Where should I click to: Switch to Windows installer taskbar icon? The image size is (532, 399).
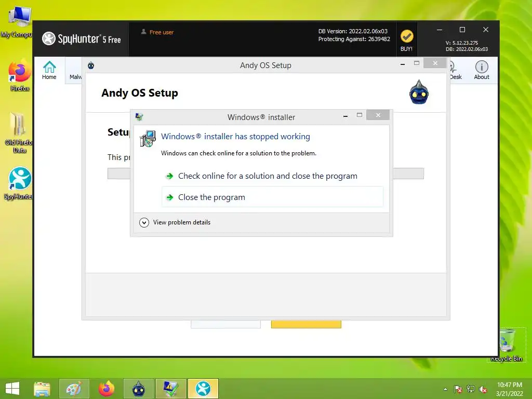coord(170,389)
